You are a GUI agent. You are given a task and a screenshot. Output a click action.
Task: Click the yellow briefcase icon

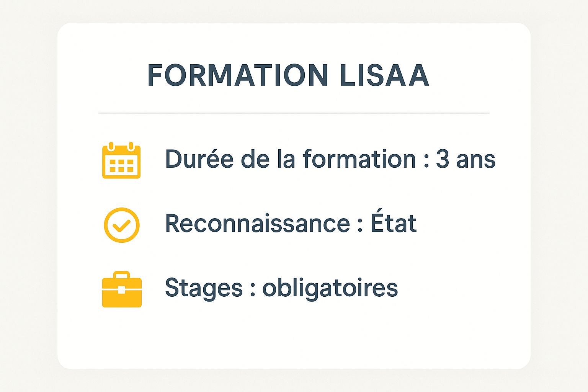point(122,289)
